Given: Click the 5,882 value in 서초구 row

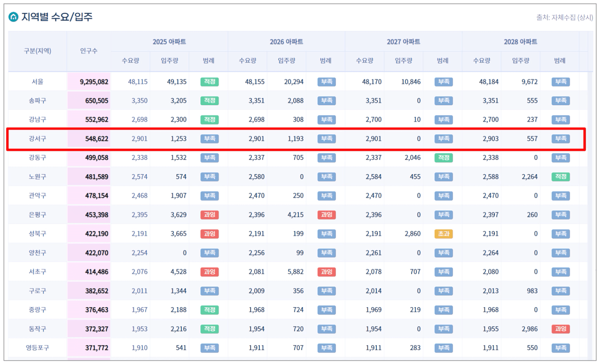Looking at the screenshot, I should pos(295,272).
